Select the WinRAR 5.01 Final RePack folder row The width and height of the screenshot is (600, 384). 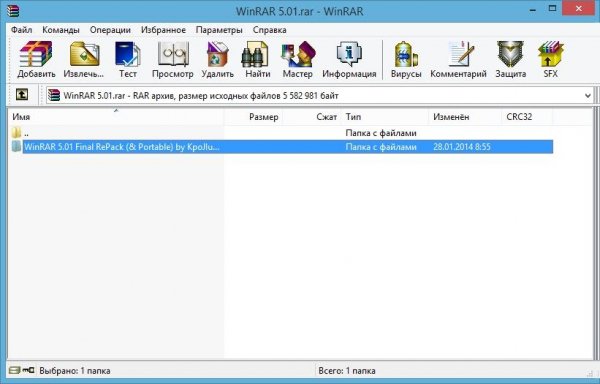coord(282,147)
